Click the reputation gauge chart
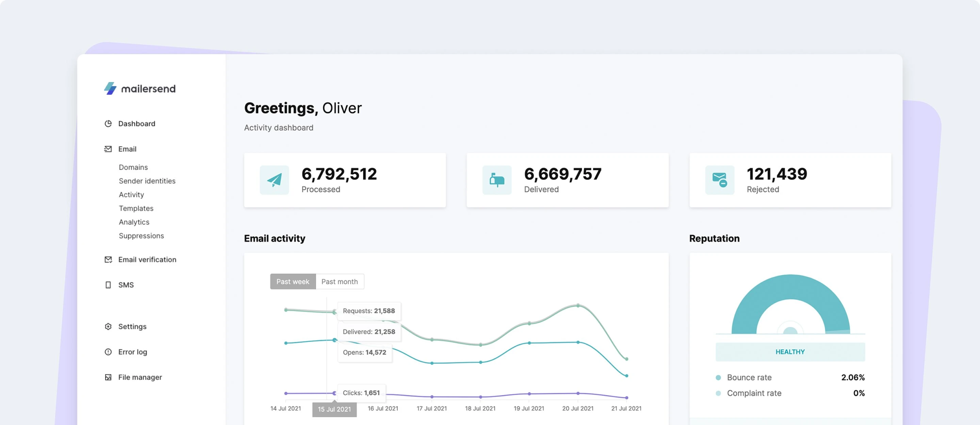 [x=790, y=304]
